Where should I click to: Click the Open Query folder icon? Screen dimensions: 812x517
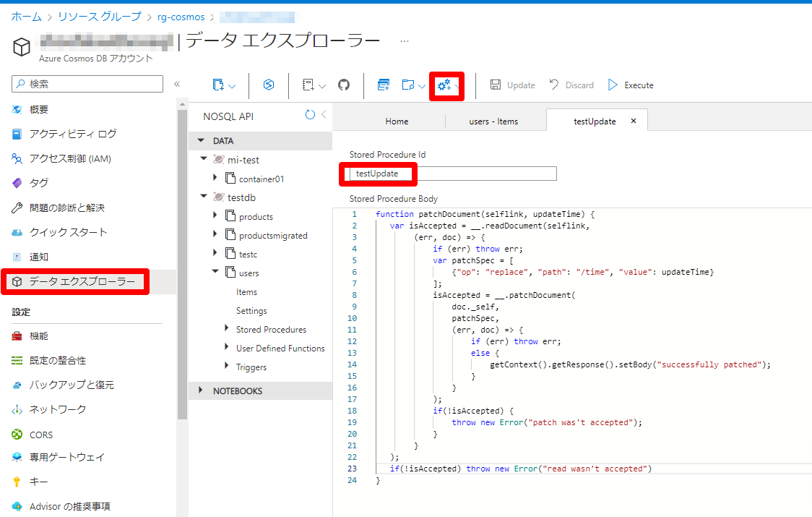pos(408,85)
